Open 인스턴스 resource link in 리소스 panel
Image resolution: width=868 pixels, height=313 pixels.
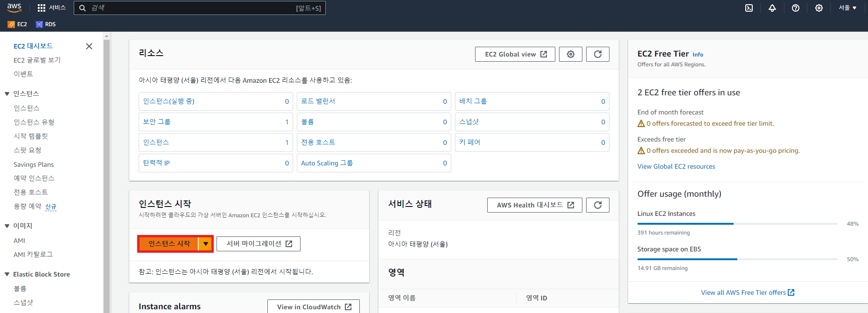pyautogui.click(x=156, y=142)
